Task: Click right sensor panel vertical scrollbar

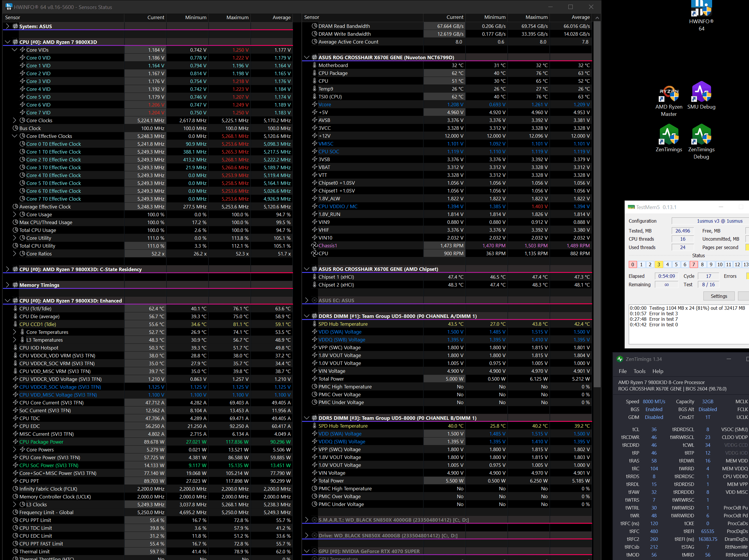Action: pos(597,203)
